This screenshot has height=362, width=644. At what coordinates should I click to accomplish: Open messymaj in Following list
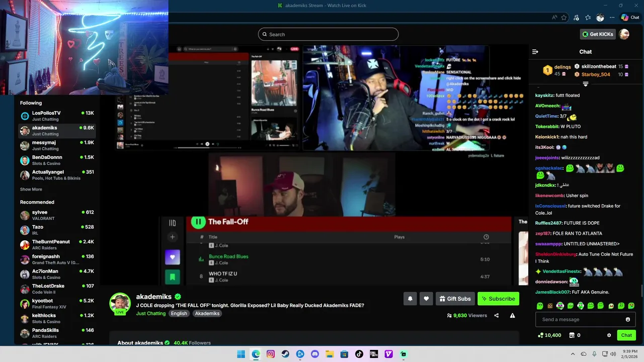tap(57, 145)
